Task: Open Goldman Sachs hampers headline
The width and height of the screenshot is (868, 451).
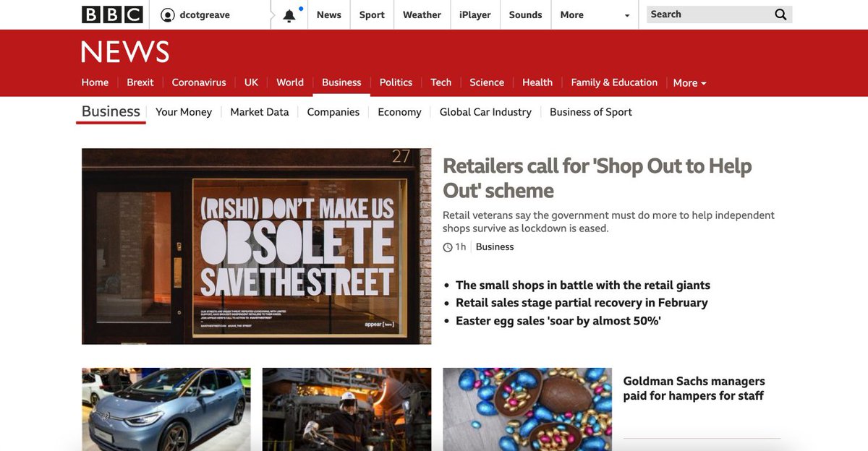Action: click(x=694, y=388)
